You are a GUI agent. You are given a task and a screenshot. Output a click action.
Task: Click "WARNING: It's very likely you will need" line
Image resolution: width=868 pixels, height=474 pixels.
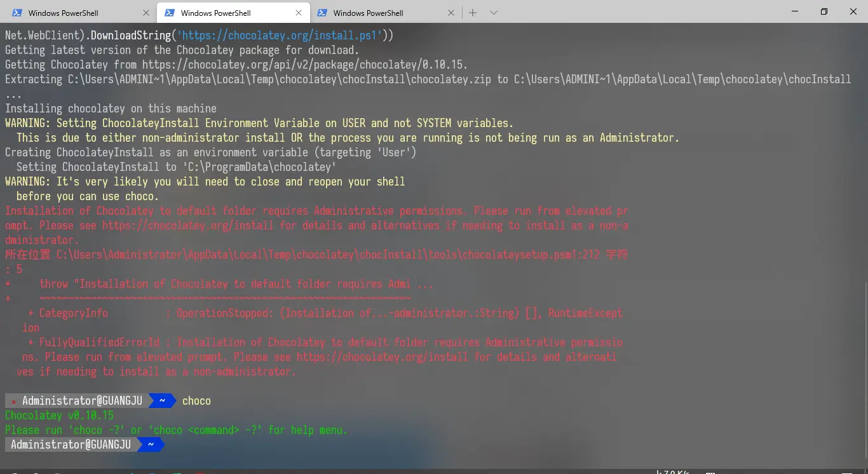(x=205, y=181)
